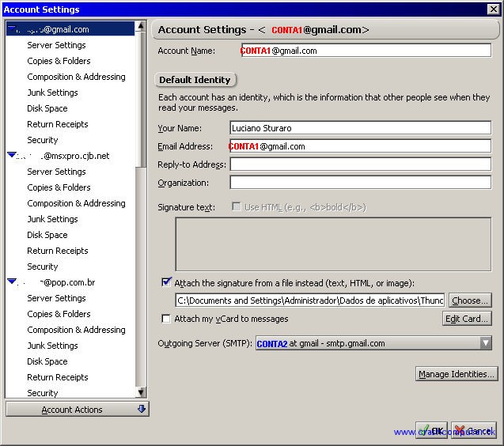The height and width of the screenshot is (446, 504).
Task: Select Disk Space under gmail.com account
Action: coord(47,108)
